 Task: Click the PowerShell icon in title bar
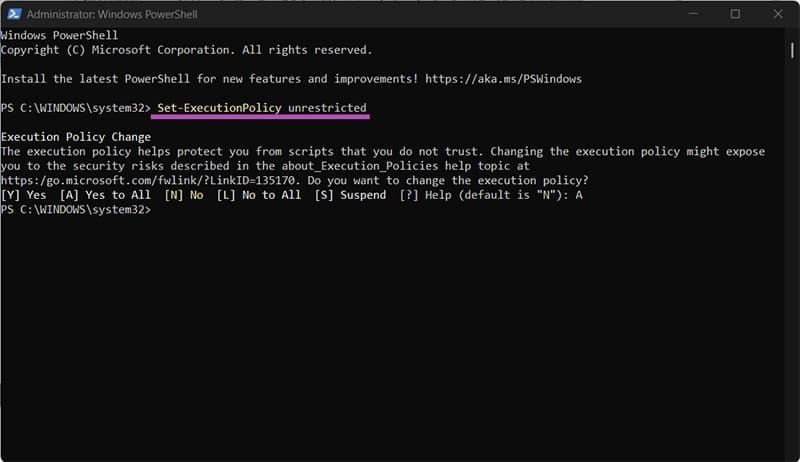[x=12, y=14]
